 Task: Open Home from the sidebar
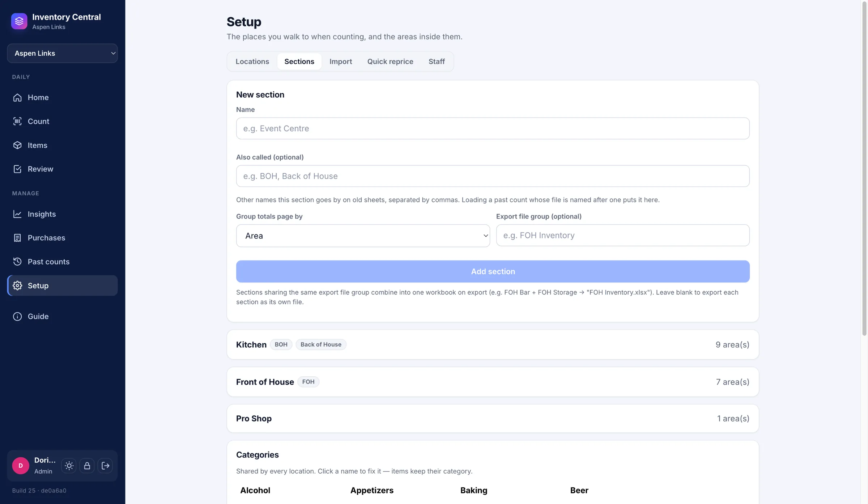tap(62, 97)
